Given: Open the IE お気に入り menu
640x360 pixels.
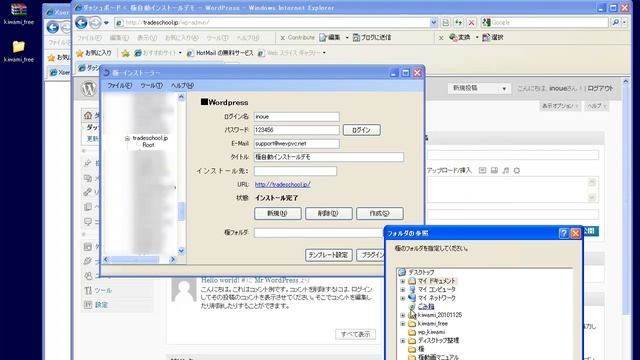Looking at the screenshot, I should [x=181, y=38].
